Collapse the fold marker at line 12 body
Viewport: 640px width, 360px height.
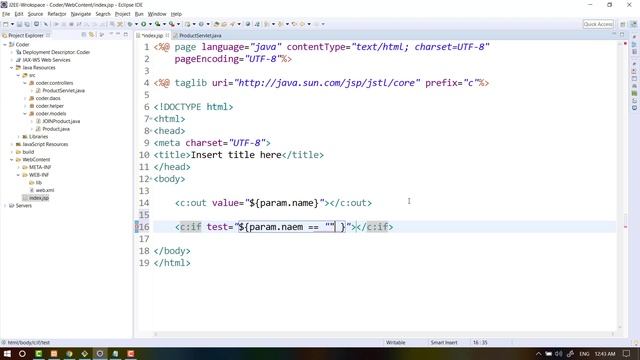click(x=151, y=179)
